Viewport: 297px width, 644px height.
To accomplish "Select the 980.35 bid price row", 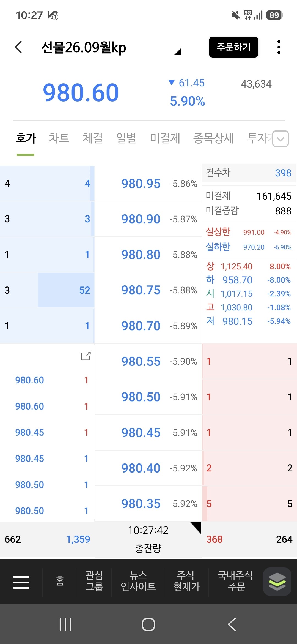I will [x=148, y=504].
